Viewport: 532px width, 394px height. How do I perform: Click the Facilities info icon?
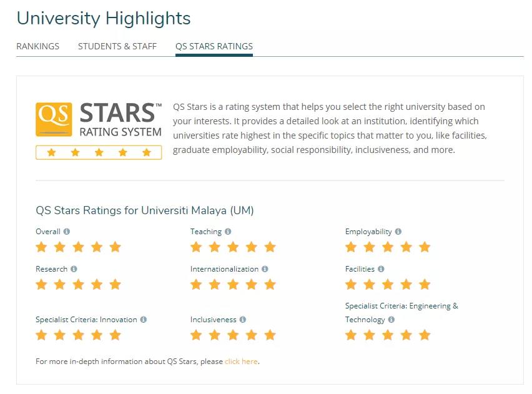click(x=381, y=269)
